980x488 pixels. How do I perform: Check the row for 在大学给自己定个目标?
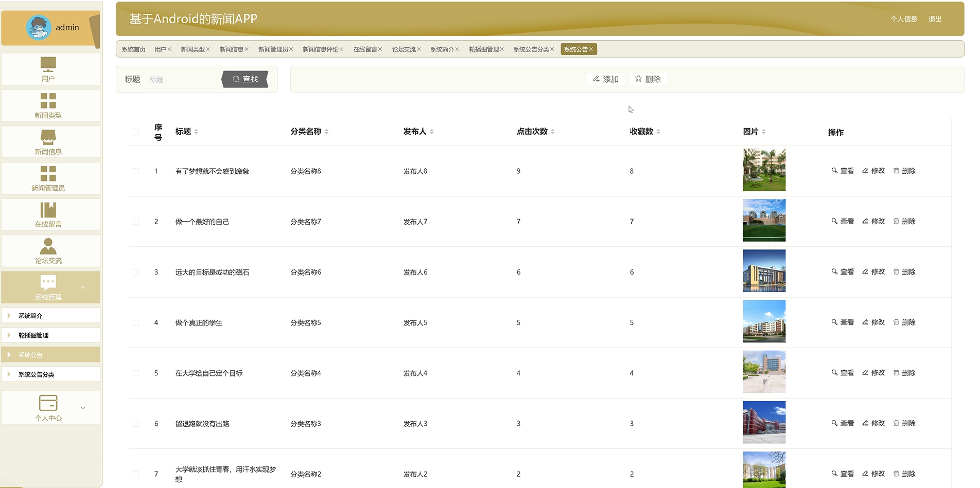[x=136, y=373]
